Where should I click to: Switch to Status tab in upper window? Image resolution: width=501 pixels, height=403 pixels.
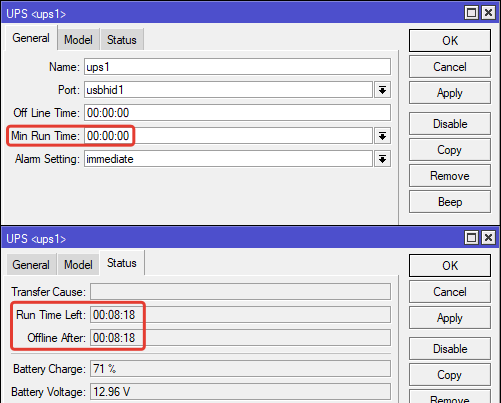122,40
